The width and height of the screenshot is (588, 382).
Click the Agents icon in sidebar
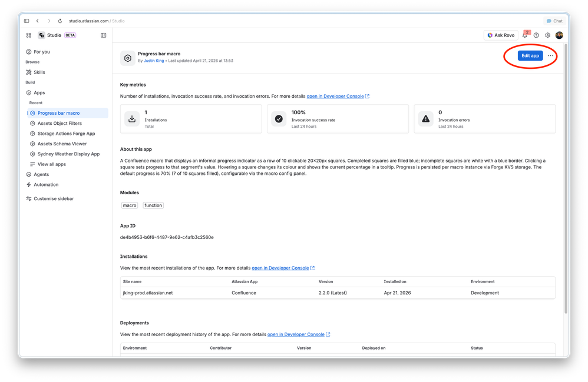pyautogui.click(x=28, y=175)
